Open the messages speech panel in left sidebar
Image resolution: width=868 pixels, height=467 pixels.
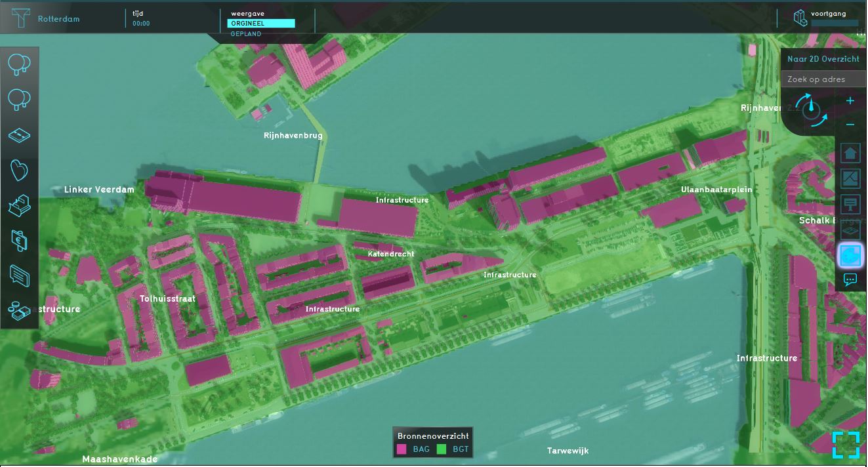point(19,275)
